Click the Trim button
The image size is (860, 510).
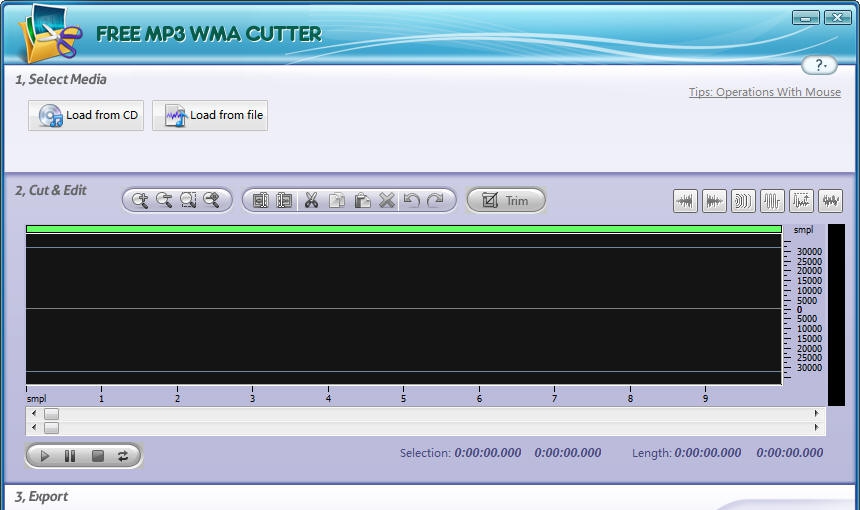[506, 200]
